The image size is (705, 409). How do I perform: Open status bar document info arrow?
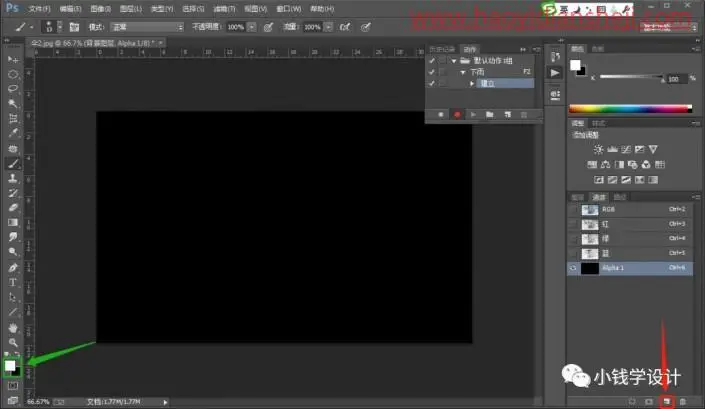tap(165, 402)
